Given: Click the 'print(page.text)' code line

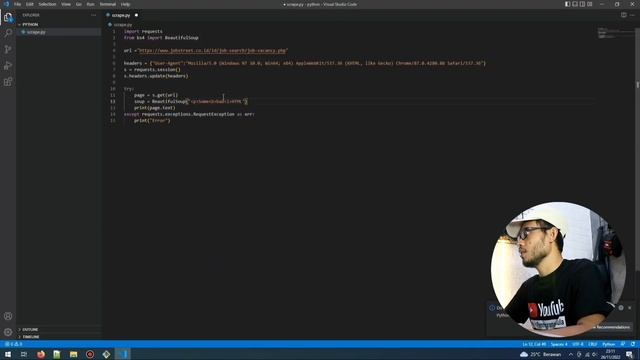Looking at the screenshot, I should tap(155, 108).
